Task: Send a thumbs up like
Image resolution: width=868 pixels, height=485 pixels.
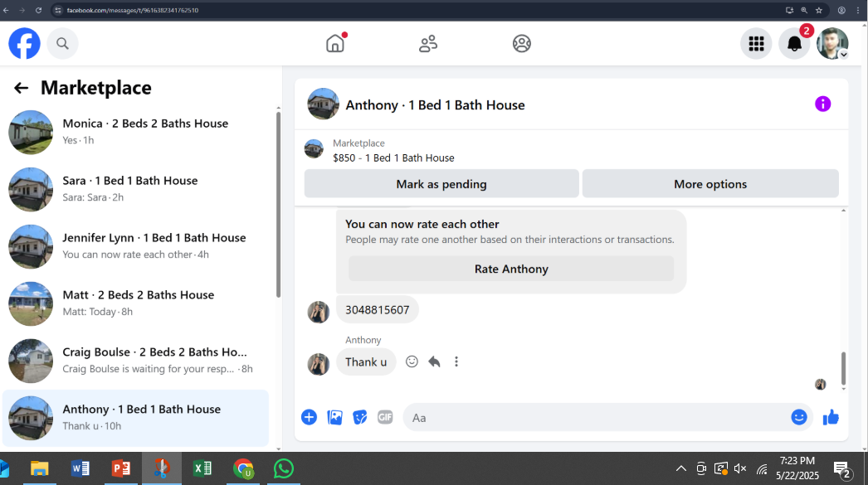Action: (x=831, y=418)
